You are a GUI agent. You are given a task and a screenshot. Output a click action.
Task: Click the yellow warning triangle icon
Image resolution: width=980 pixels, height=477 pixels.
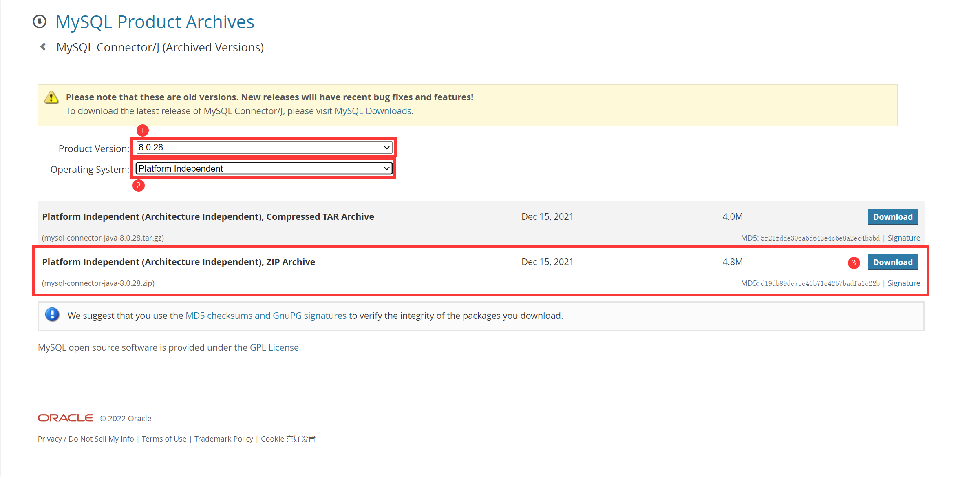[x=51, y=97]
